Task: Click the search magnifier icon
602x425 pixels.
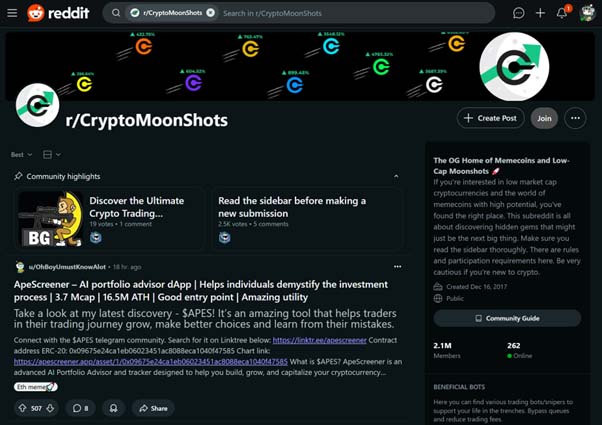Action: pos(116,13)
